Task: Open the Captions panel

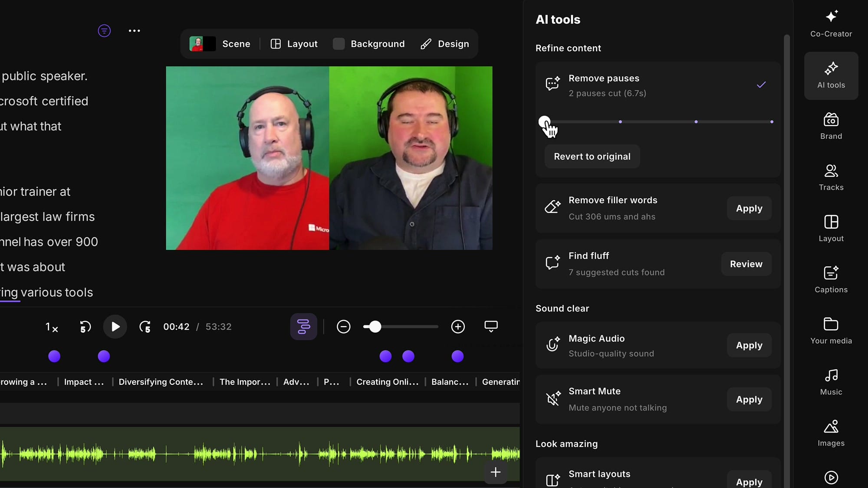Action: [830, 279]
